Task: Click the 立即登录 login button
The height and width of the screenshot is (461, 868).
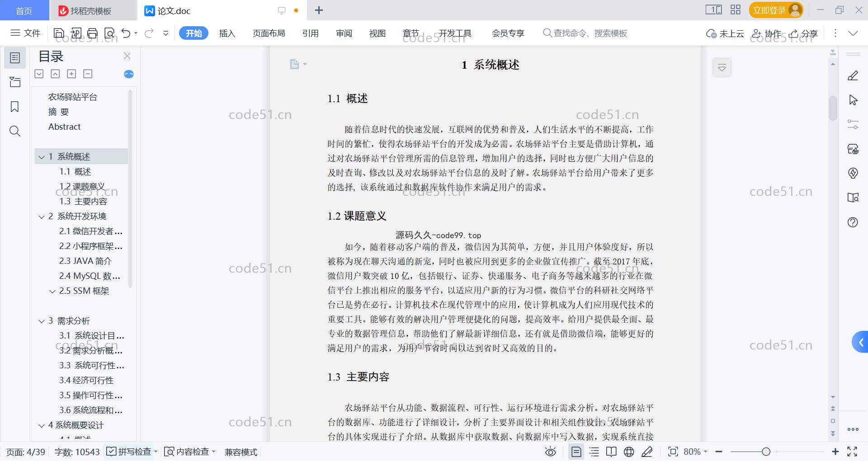Action: 776,10
